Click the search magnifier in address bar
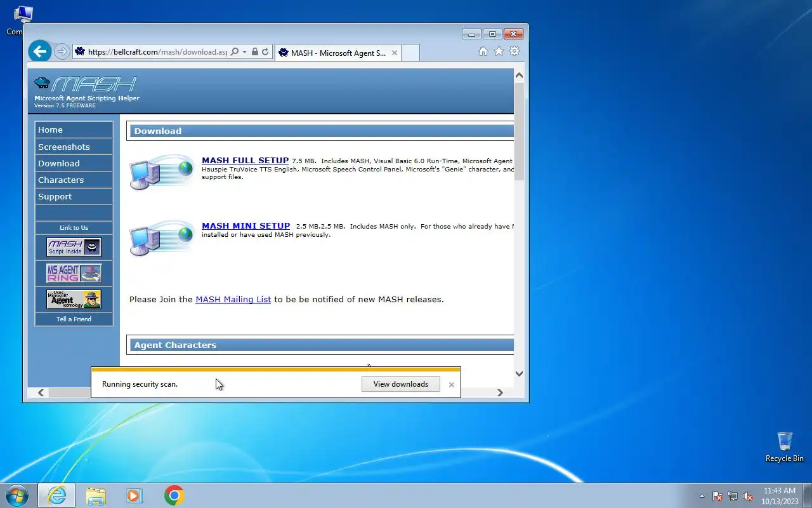This screenshot has width=812, height=508. [x=234, y=52]
